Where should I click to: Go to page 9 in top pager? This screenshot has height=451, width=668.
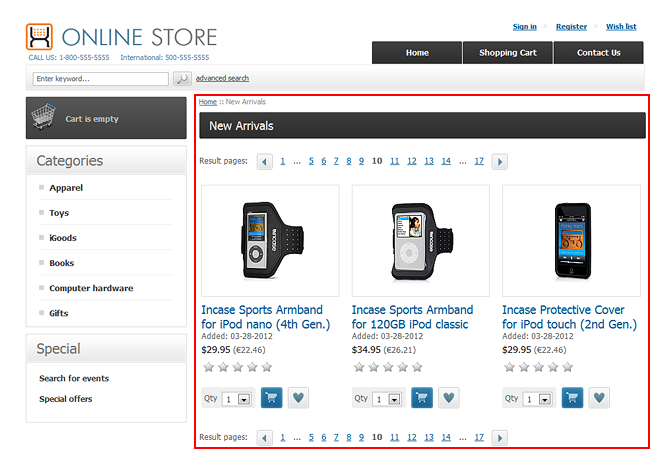coord(361,161)
